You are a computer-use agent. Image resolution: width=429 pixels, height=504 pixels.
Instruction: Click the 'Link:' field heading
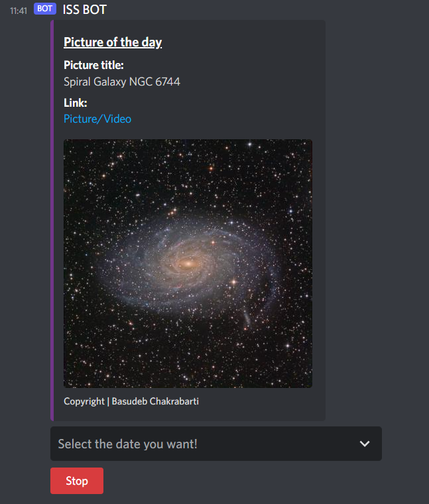(x=75, y=103)
